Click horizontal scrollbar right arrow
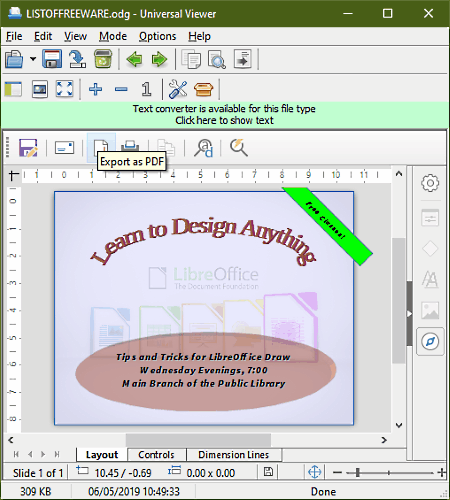 384,440
